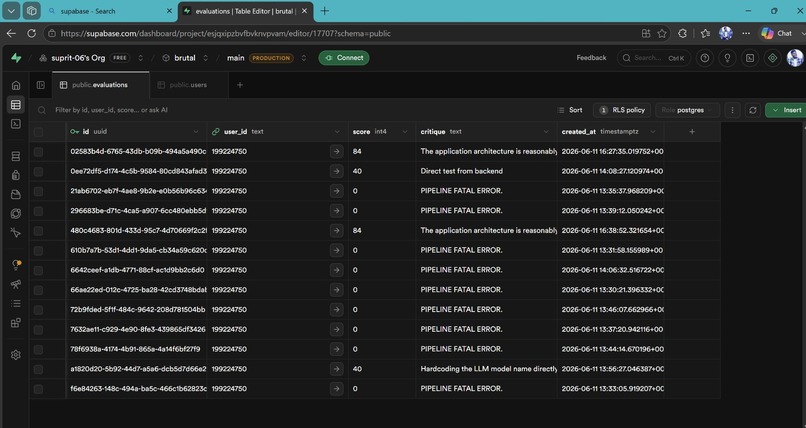Open the Reports telescope sidebar icon

pyautogui.click(x=16, y=284)
